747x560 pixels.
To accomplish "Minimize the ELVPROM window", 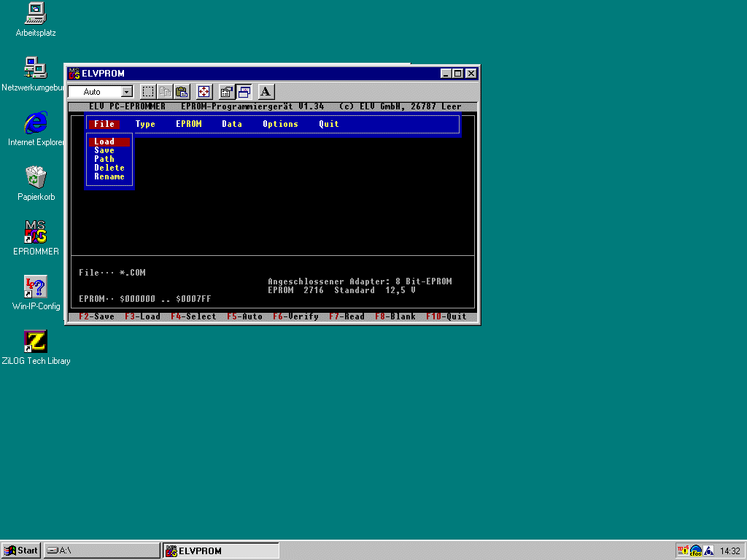I will tap(446, 74).
